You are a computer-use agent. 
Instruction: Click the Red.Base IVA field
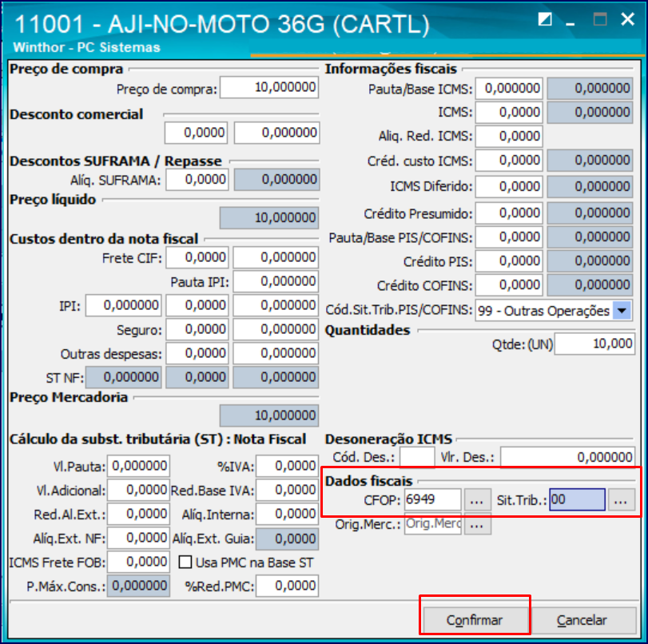tap(287, 491)
